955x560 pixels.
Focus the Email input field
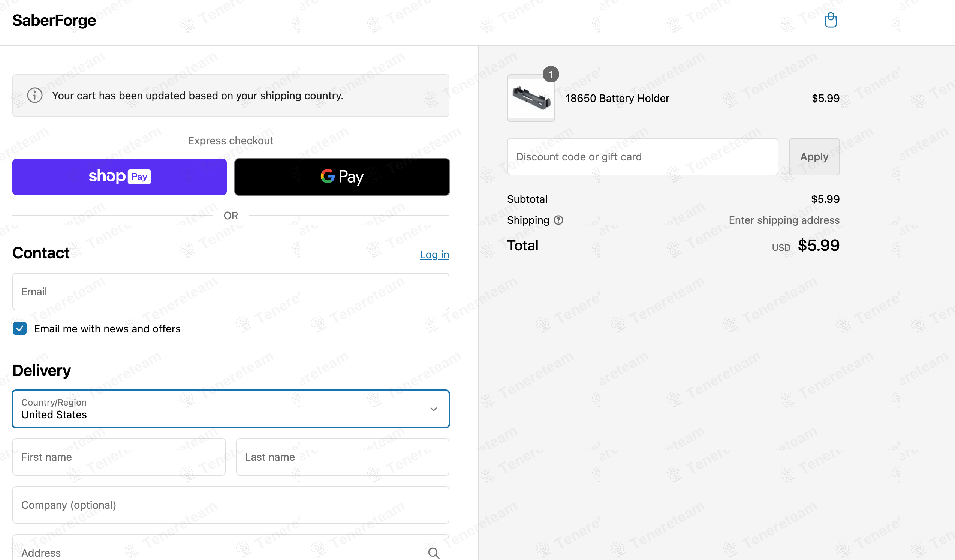(231, 292)
